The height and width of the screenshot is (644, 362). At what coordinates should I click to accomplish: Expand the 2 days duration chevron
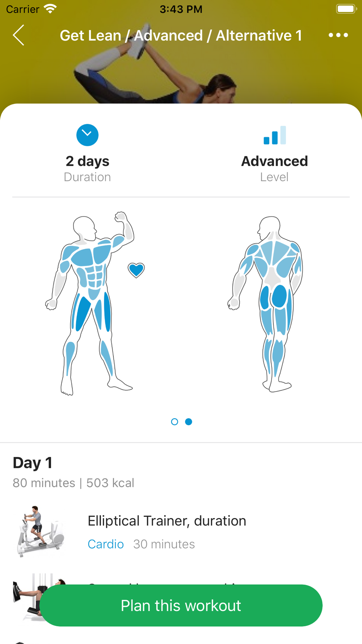(x=87, y=135)
